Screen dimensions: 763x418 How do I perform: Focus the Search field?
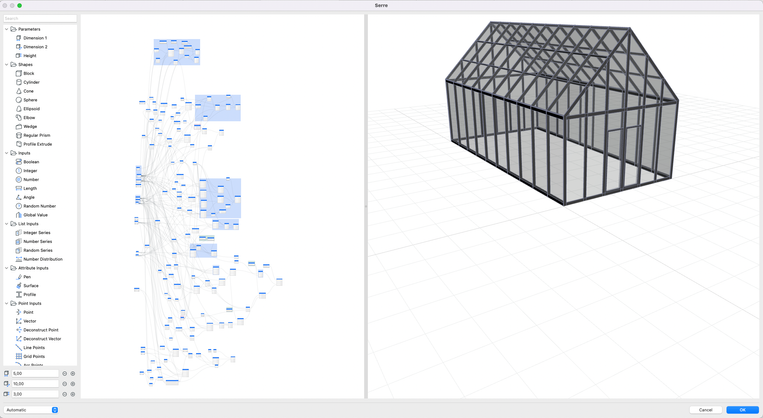pos(40,18)
